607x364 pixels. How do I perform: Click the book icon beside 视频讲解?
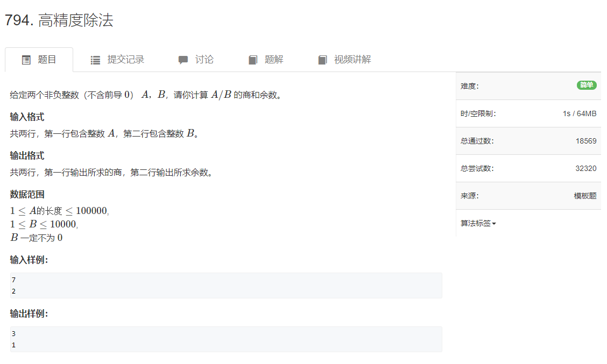click(x=322, y=59)
